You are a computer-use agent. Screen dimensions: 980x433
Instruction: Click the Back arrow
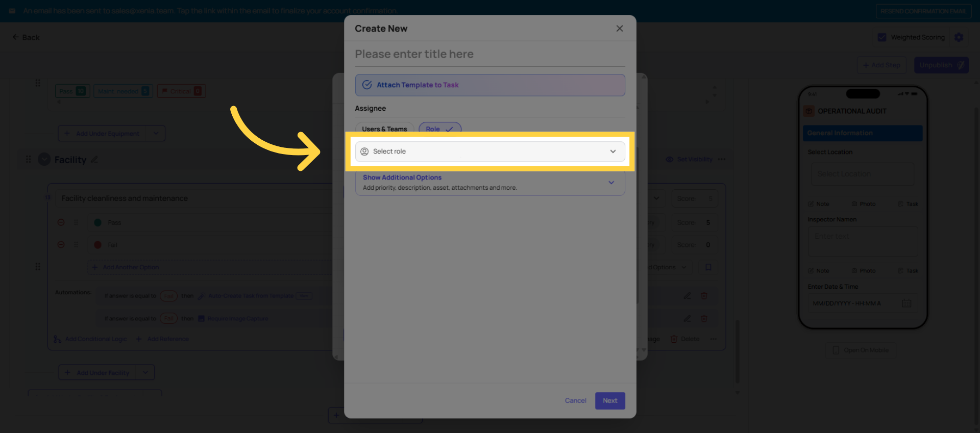[16, 37]
